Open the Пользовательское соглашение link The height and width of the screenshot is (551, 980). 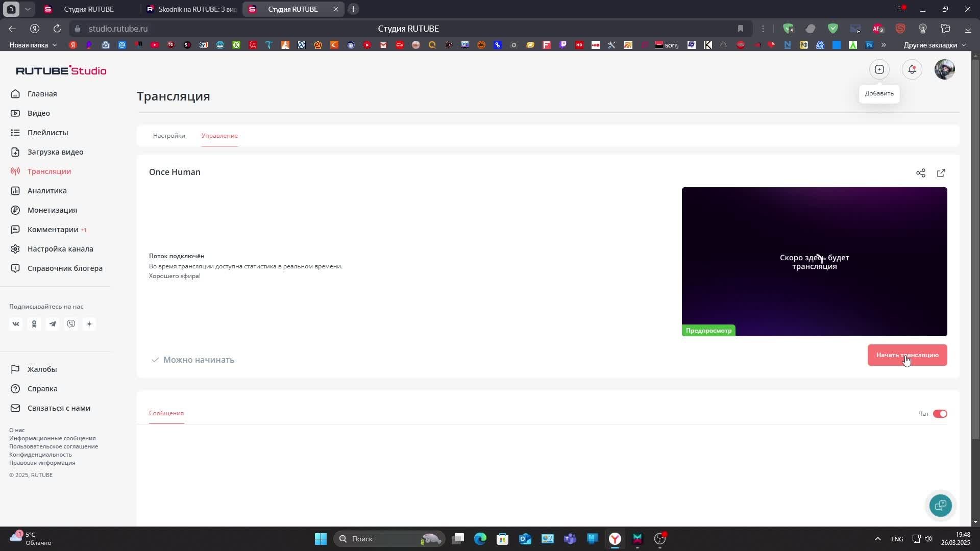click(54, 446)
